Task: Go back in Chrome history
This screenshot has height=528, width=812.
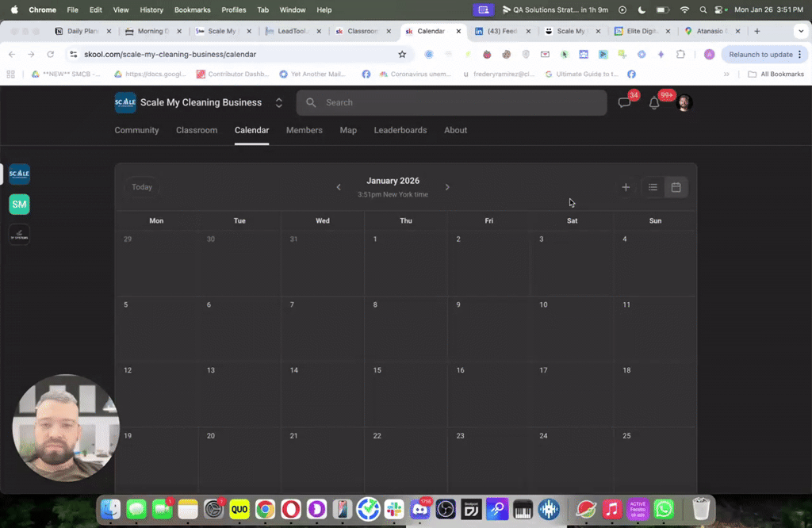Action: tap(12, 55)
